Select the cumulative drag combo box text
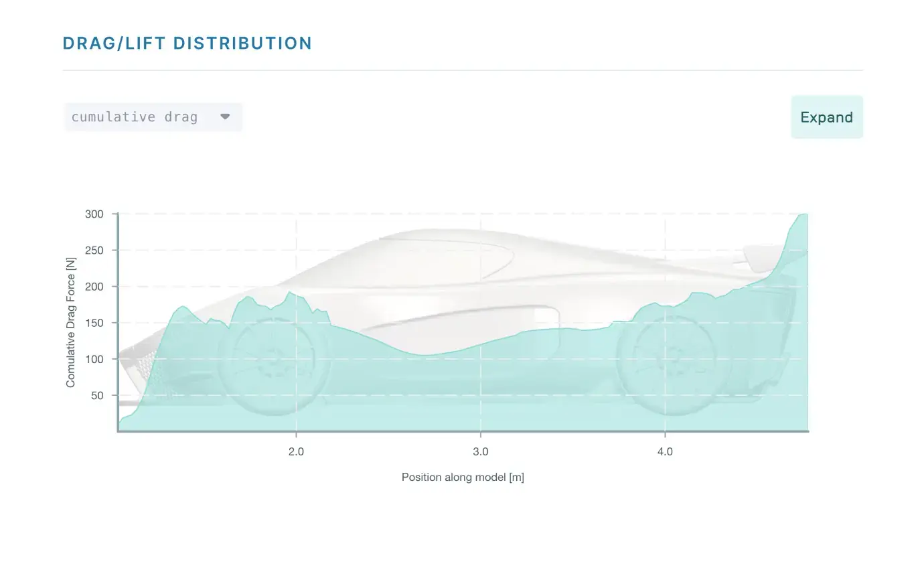This screenshot has height=576, width=924. [x=134, y=117]
